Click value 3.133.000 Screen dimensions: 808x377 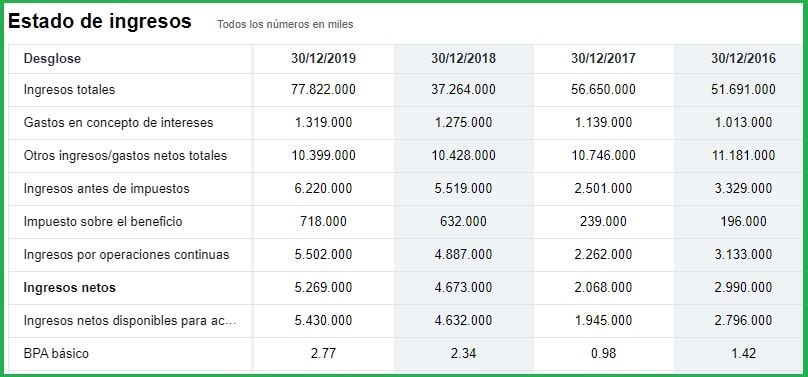click(743, 254)
